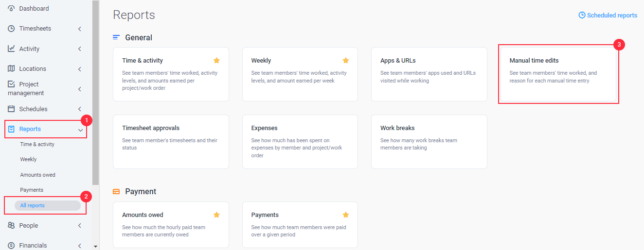Click the Schedules calendar icon
The height and width of the screenshot is (250, 644).
coord(11,109)
